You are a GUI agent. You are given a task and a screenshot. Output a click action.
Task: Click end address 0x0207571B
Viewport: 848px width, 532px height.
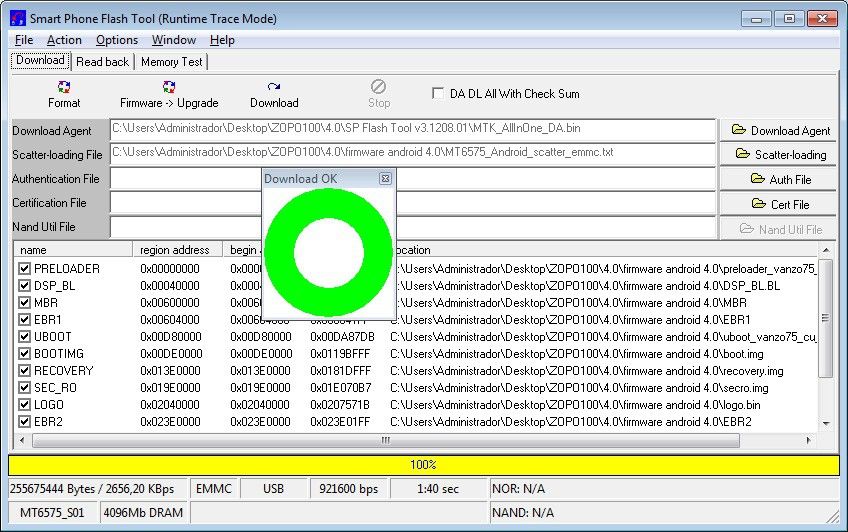pyautogui.click(x=340, y=404)
